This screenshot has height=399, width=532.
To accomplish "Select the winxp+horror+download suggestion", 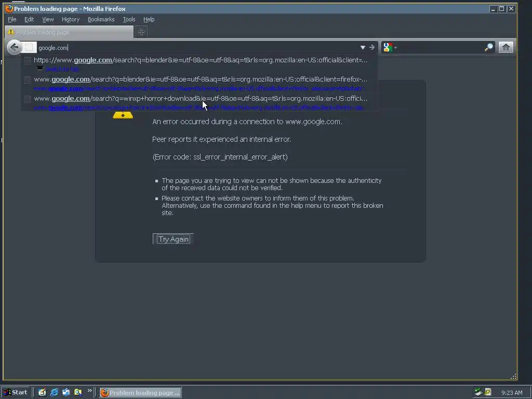I will [199, 102].
